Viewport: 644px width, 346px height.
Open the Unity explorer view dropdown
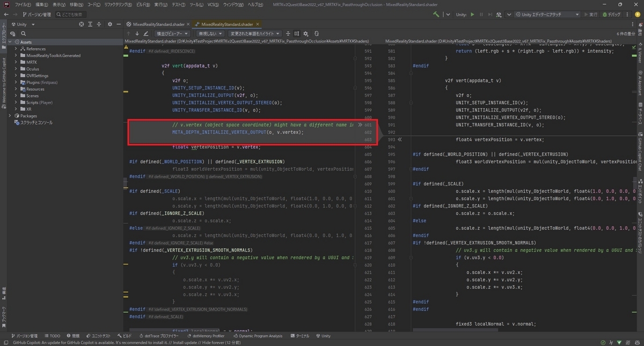click(23, 24)
